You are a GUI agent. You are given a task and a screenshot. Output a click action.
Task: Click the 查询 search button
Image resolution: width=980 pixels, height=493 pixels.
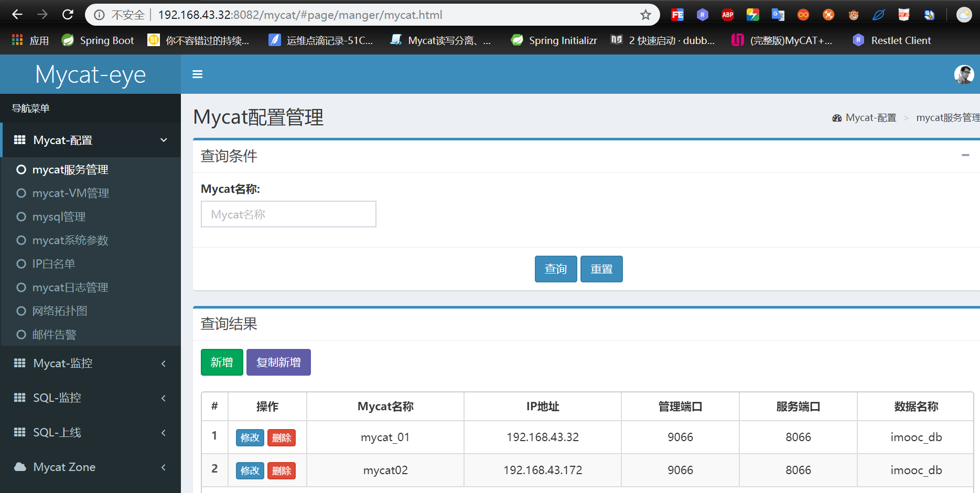pyautogui.click(x=556, y=269)
